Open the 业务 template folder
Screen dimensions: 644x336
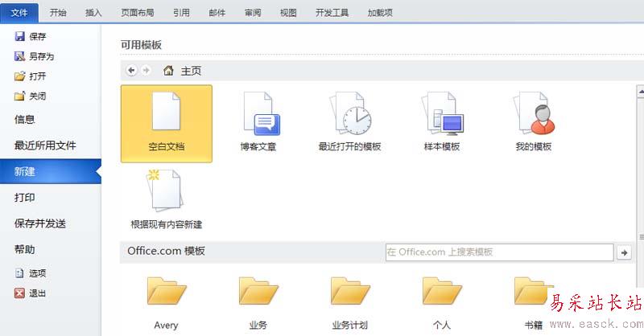[258, 303]
